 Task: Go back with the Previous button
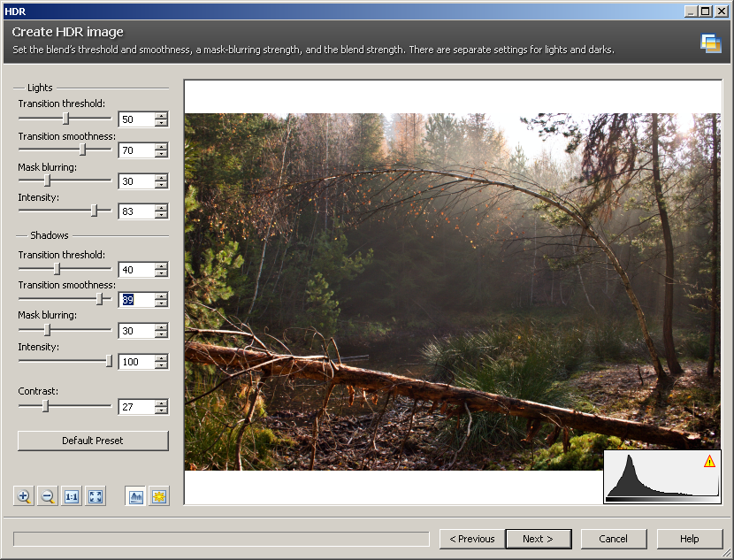472,539
